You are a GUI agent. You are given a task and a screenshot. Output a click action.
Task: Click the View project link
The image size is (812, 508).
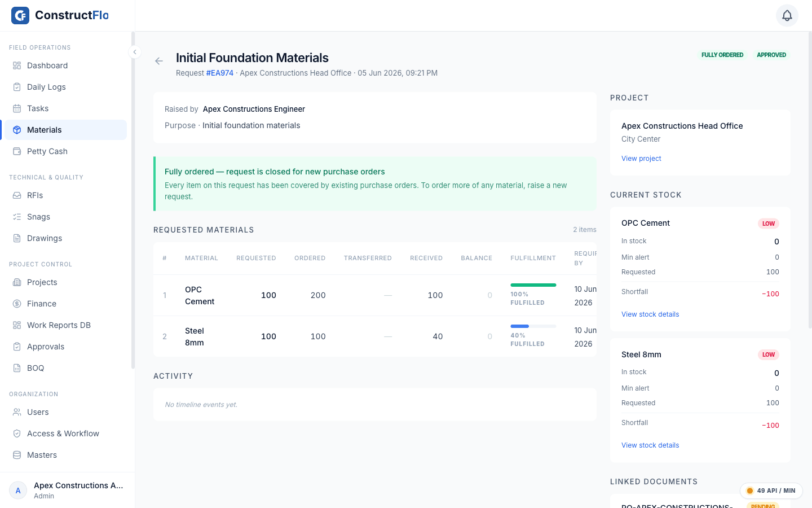(x=641, y=159)
